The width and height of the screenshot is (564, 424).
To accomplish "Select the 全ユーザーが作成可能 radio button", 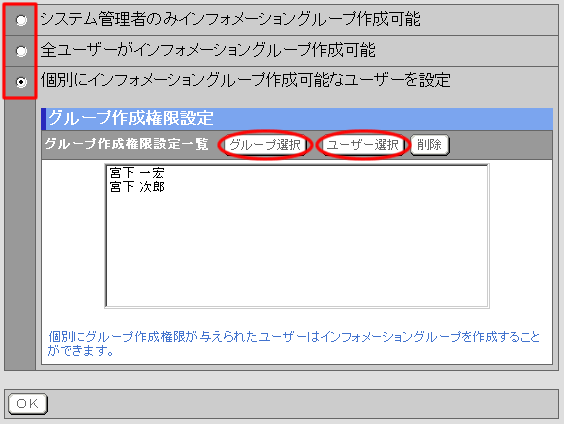I will click(x=21, y=51).
